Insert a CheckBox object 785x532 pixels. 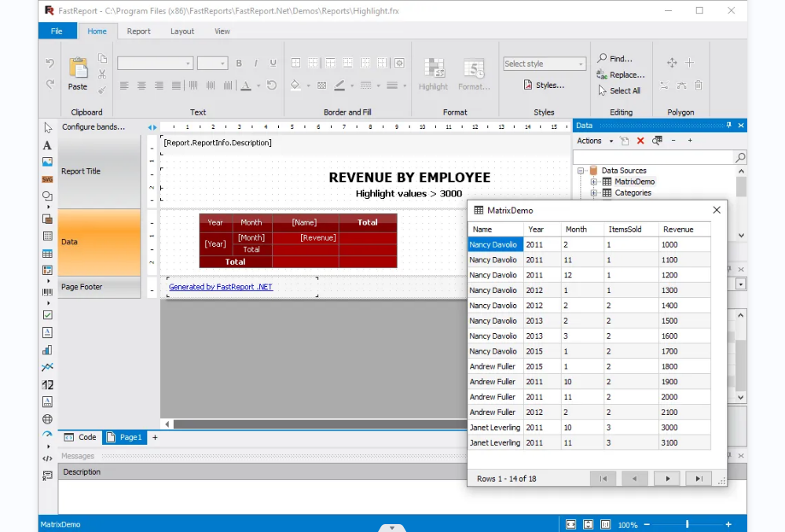(47, 315)
